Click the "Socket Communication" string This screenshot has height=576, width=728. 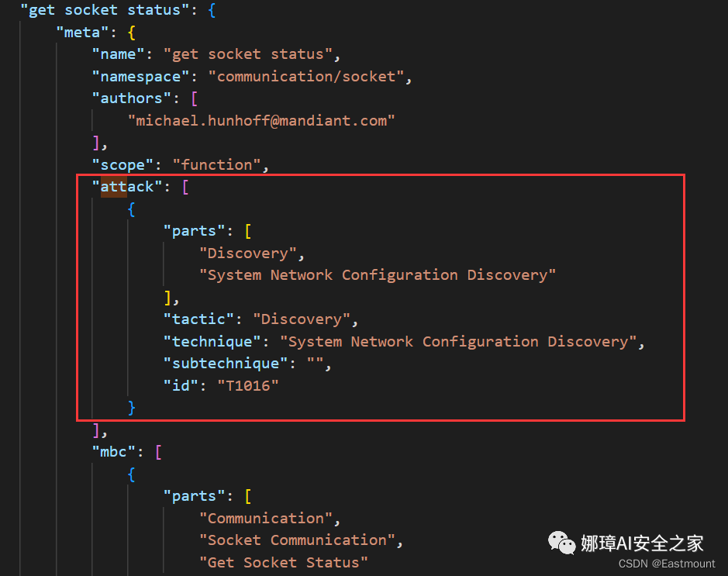(297, 540)
